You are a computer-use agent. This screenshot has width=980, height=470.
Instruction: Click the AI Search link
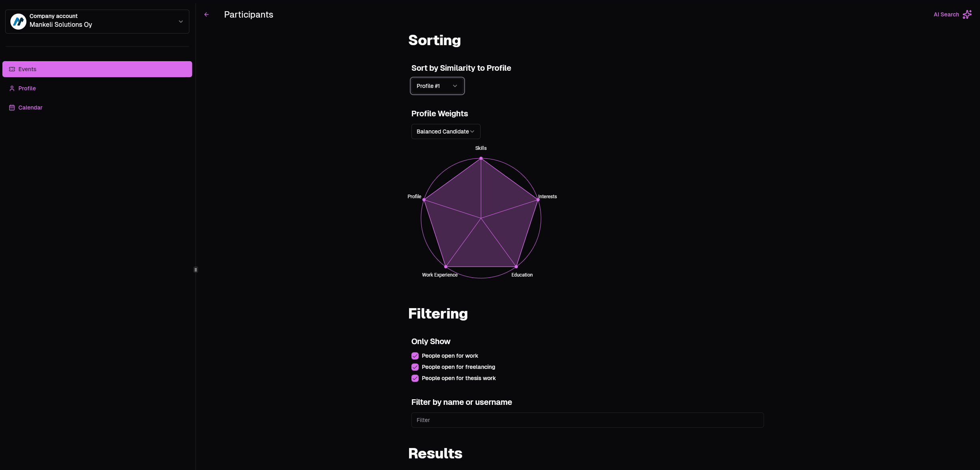tap(946, 14)
